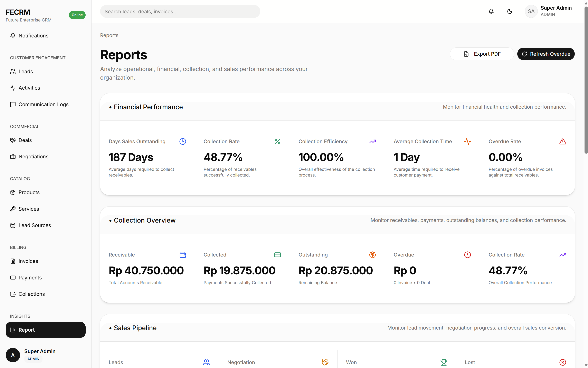Viewport: 588px width, 368px height.
Task: Open Invoices in the sidebar
Action: (45, 261)
